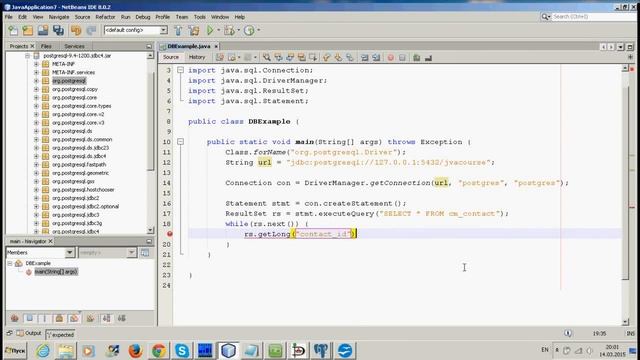
Task: Click the Clean and Build Project icon
Action: tap(194, 30)
